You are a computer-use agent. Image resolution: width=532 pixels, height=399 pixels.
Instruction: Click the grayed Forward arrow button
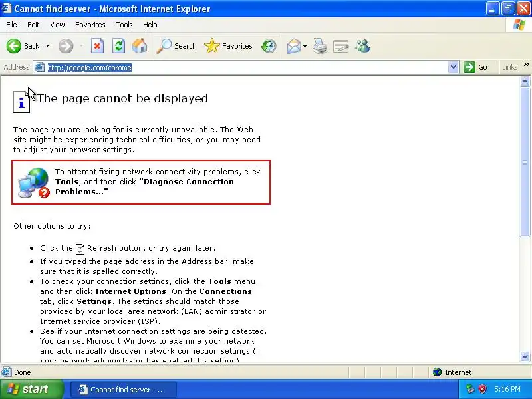click(66, 46)
